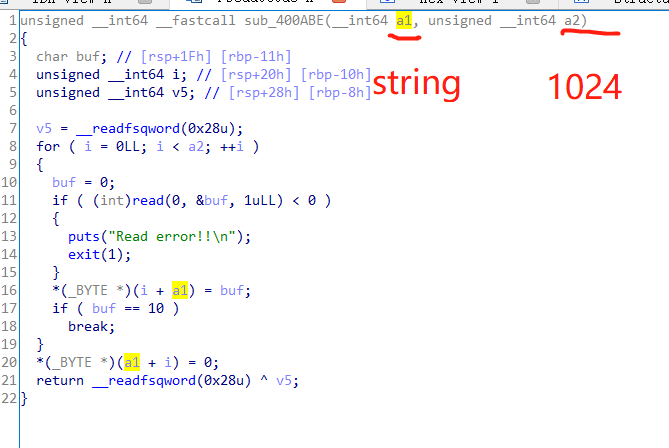669x448 pixels.
Task: Click the puts call on line 13
Action: tap(84, 236)
